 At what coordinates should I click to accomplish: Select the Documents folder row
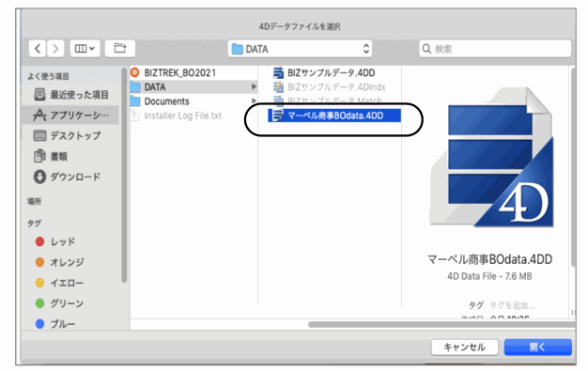[193, 101]
